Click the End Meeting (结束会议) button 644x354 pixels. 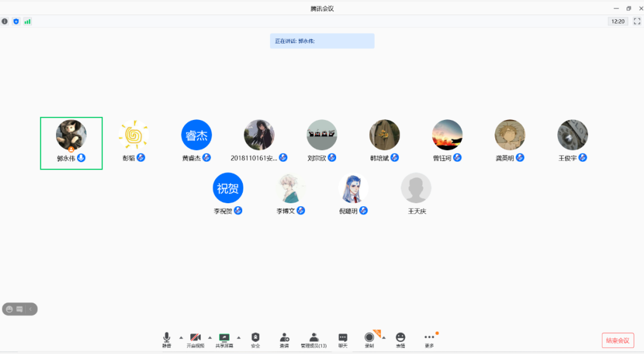coord(617,340)
